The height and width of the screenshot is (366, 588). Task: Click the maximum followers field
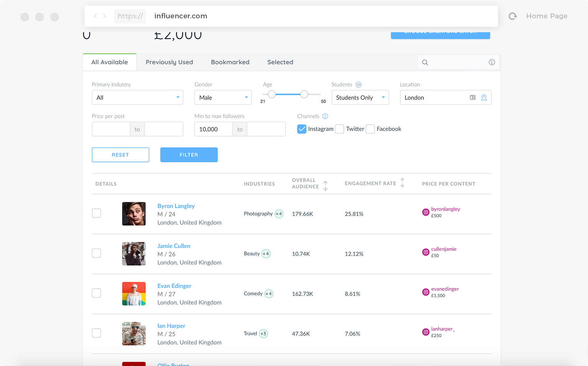(x=266, y=129)
